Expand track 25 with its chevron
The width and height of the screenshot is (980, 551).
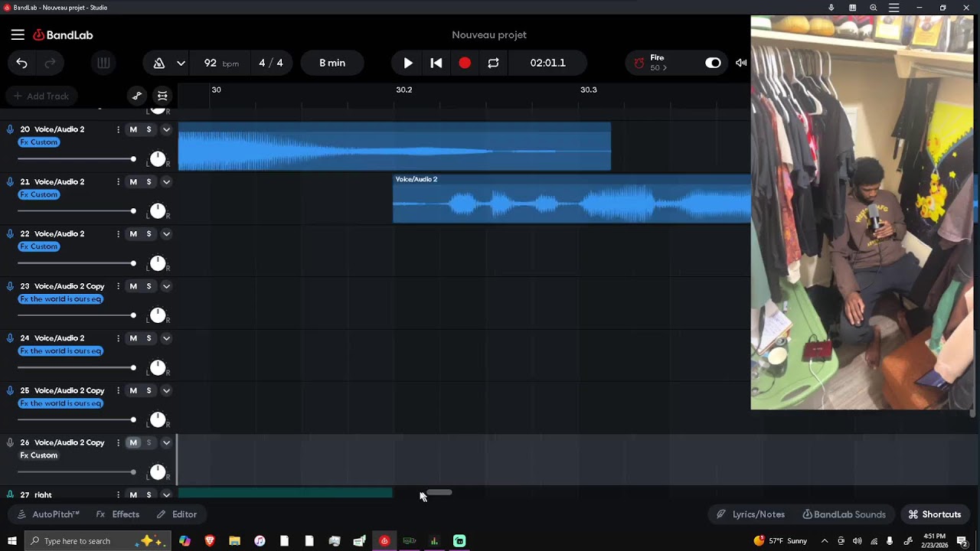click(x=166, y=390)
